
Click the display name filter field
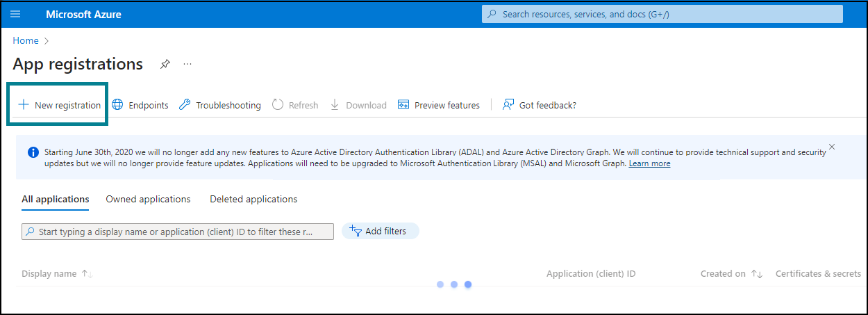click(x=178, y=232)
